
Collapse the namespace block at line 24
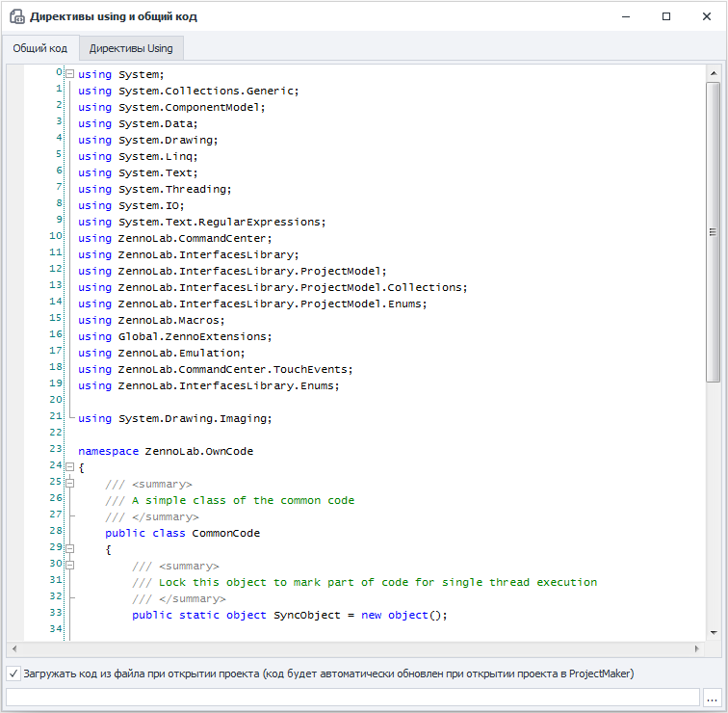tap(69, 466)
